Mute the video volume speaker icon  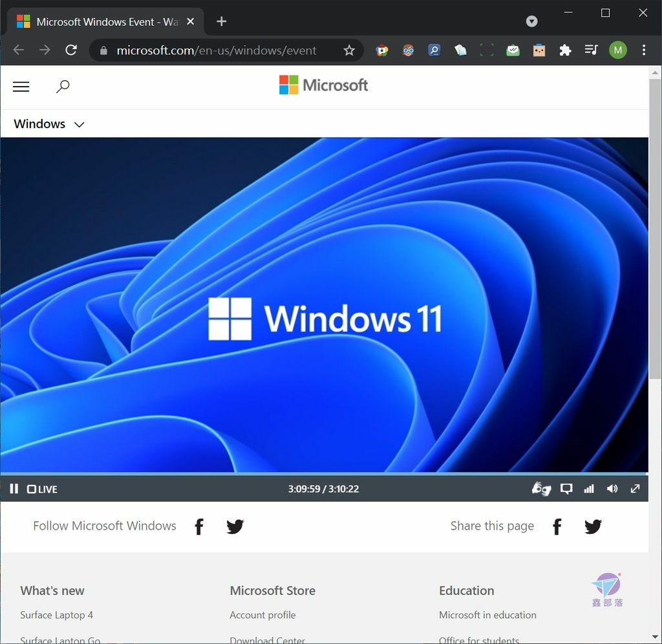[612, 489]
